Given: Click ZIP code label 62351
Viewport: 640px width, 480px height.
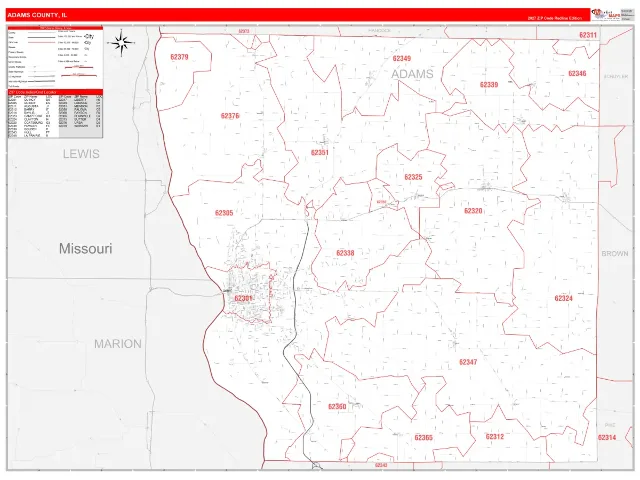Looking at the screenshot, I should click(x=320, y=153).
